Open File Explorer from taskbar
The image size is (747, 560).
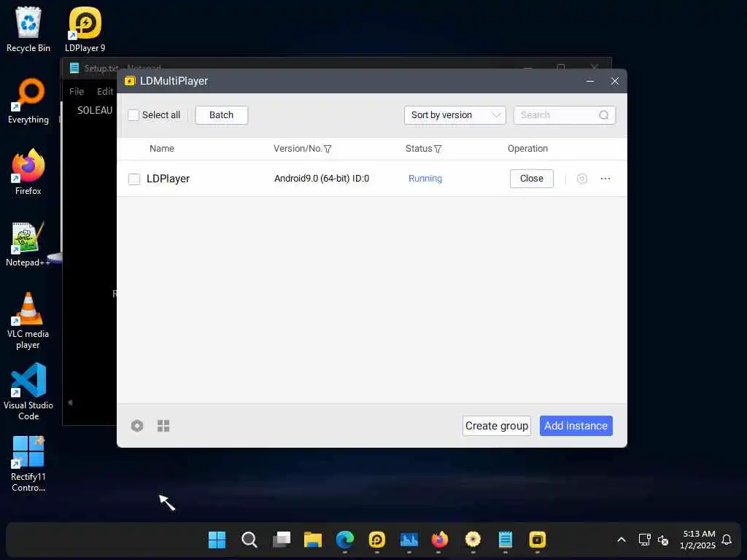pyautogui.click(x=313, y=540)
